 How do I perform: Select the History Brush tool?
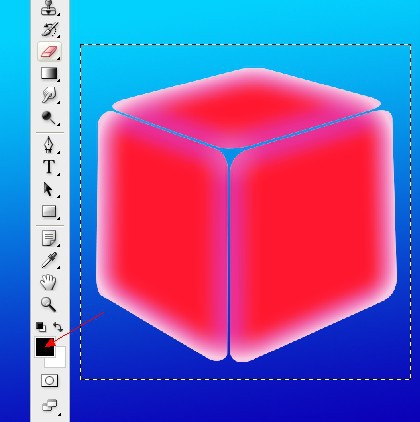pos(49,29)
